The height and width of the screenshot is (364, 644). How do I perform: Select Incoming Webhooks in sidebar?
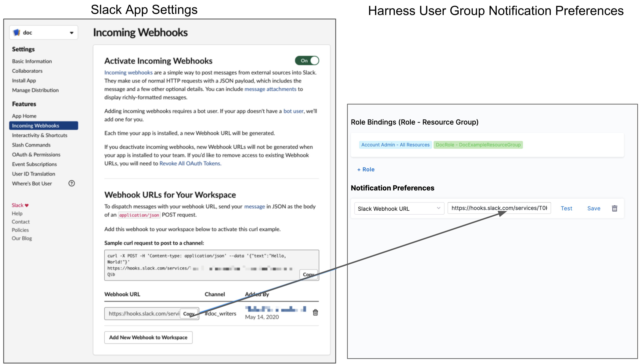click(44, 125)
